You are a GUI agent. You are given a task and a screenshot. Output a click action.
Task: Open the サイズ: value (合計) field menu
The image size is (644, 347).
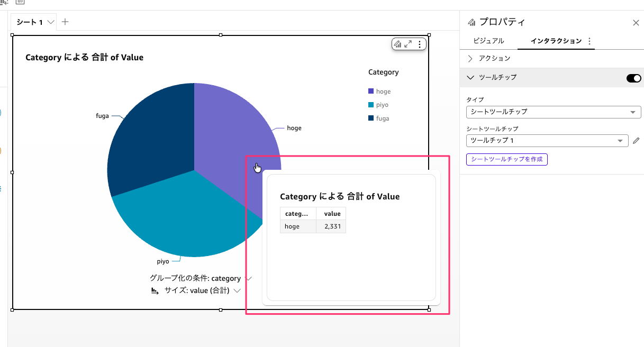click(x=237, y=290)
